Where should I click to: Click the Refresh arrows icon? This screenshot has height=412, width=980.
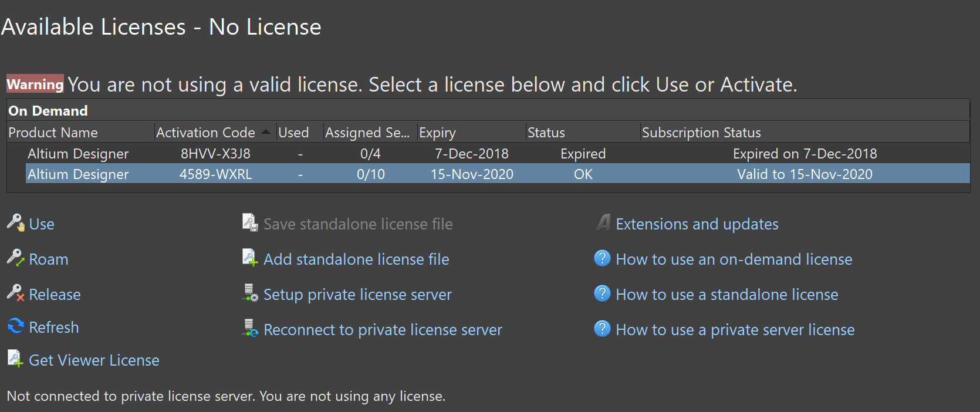coord(16,326)
